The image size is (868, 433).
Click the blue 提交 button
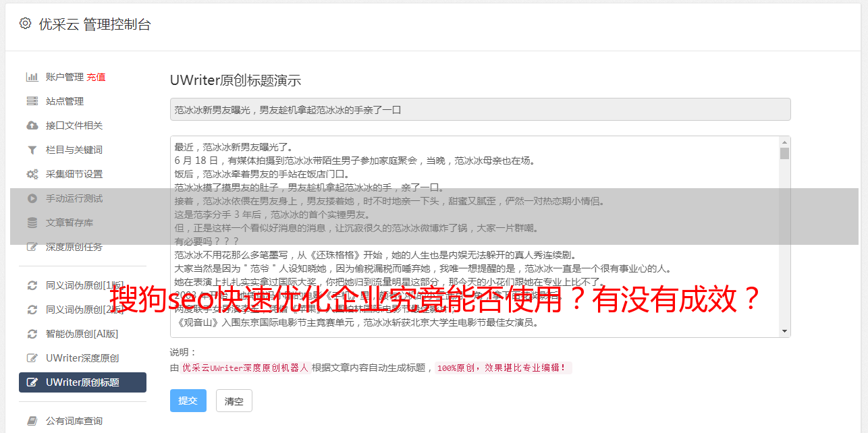coord(188,401)
